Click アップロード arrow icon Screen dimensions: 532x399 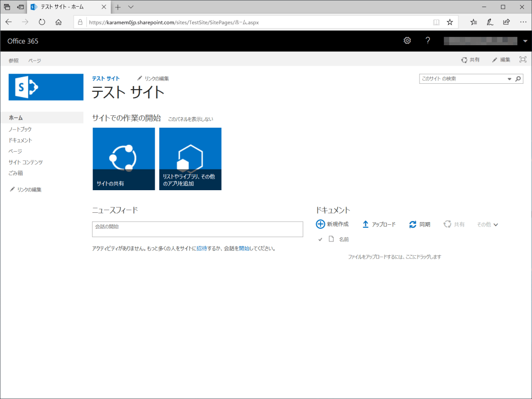pyautogui.click(x=365, y=224)
